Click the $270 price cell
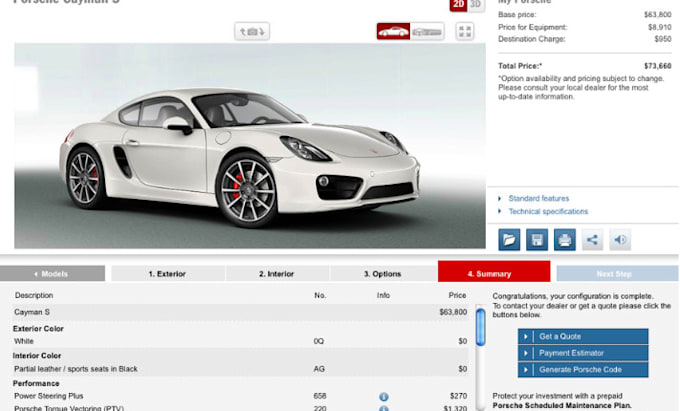Image resolution: width=680 pixels, height=411 pixels. 458,396
